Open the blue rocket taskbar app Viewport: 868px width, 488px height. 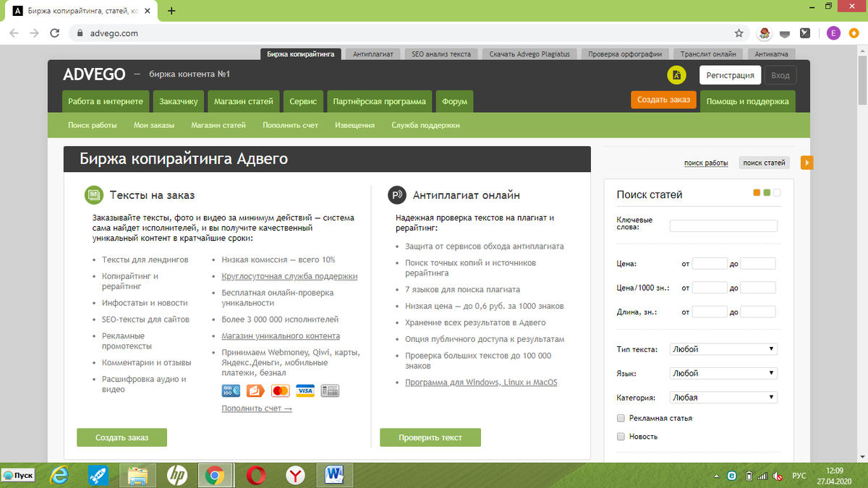point(98,475)
